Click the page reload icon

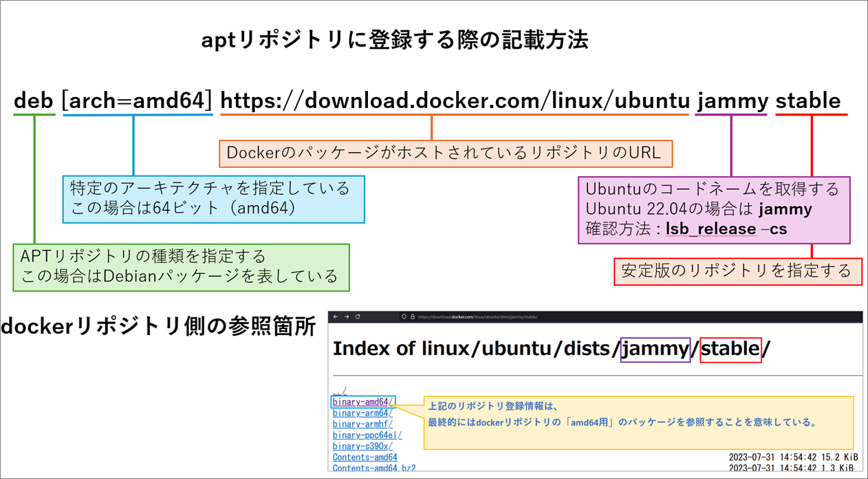(x=358, y=317)
